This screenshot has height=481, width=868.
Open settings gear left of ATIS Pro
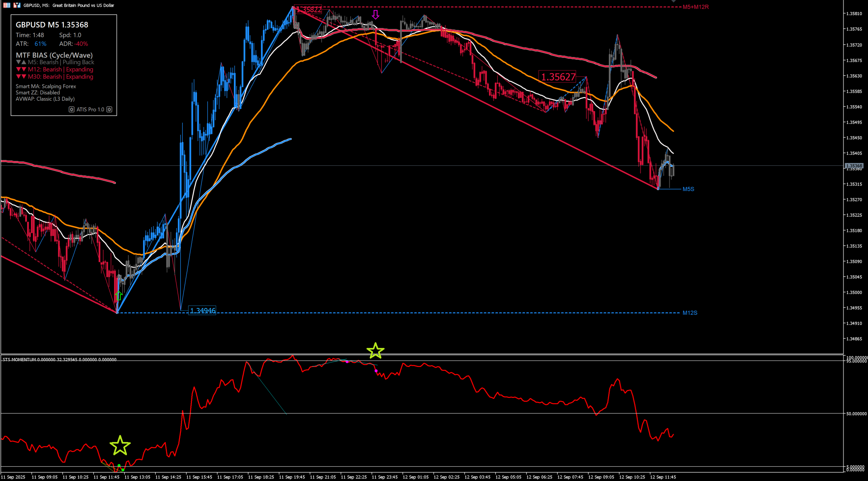click(x=72, y=110)
